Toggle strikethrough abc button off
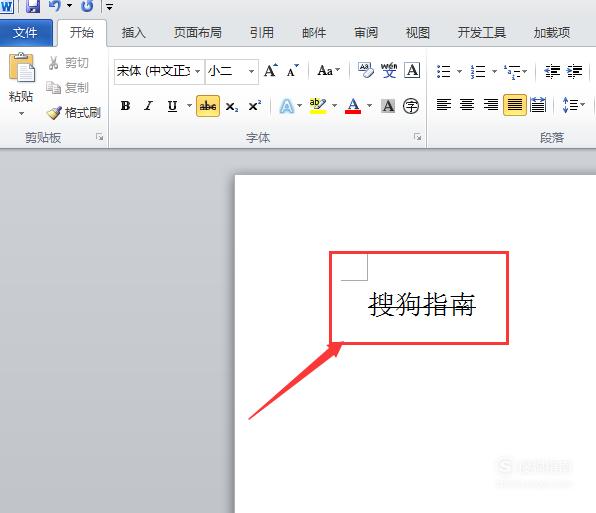596x513 pixels. click(x=208, y=106)
